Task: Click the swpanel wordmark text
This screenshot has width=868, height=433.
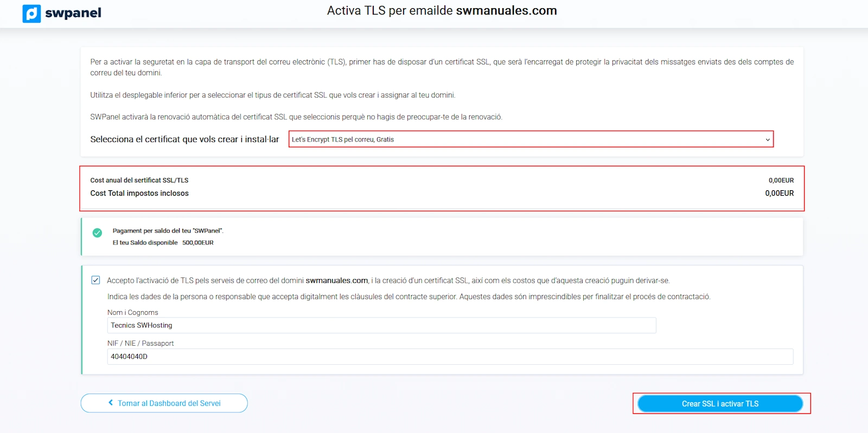Action: pyautogui.click(x=73, y=13)
